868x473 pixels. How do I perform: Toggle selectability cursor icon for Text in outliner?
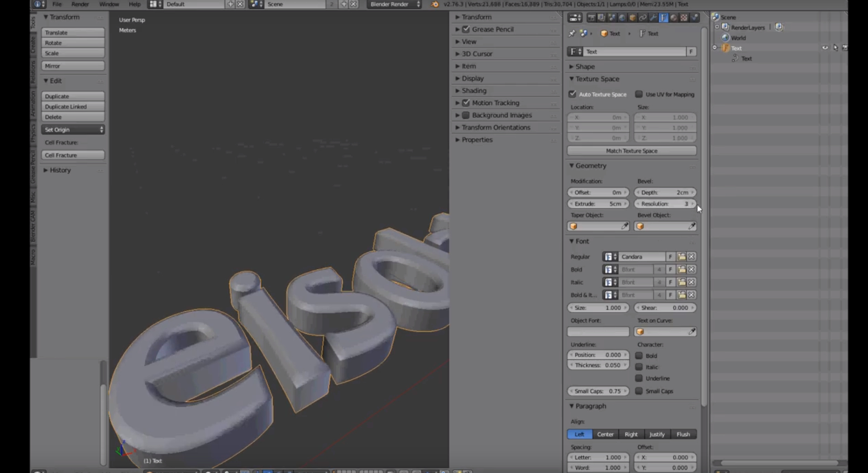(835, 48)
